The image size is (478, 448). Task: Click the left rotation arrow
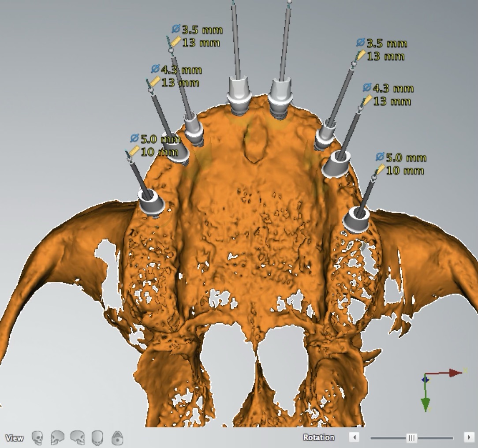point(354,437)
